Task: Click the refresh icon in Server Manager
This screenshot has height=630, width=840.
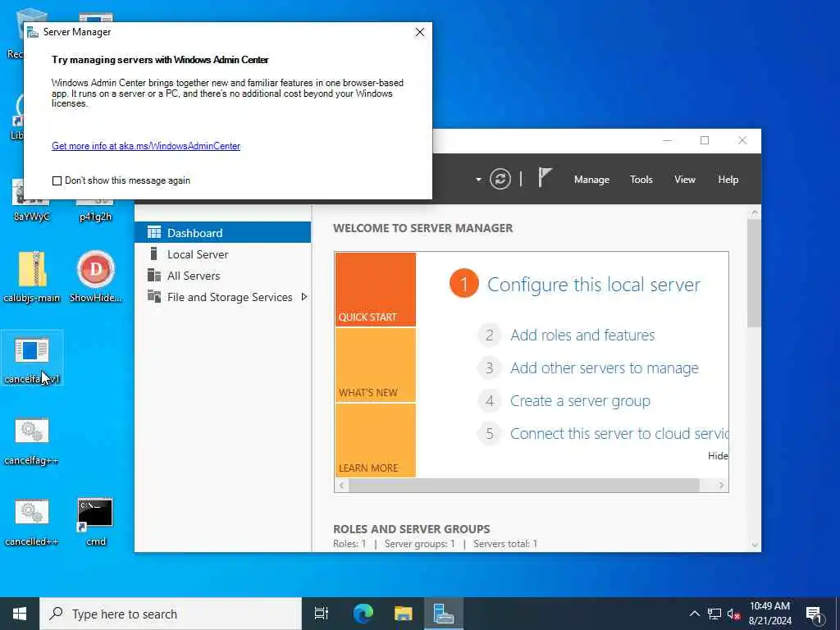Action: 500,179
